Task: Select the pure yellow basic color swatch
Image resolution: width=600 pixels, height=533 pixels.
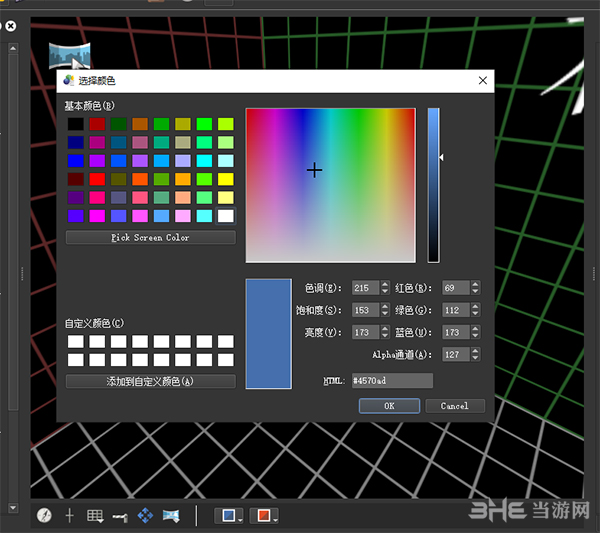Action: tap(226, 179)
